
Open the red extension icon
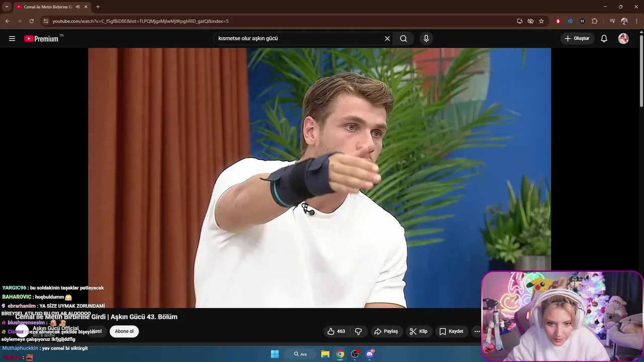coord(558,21)
